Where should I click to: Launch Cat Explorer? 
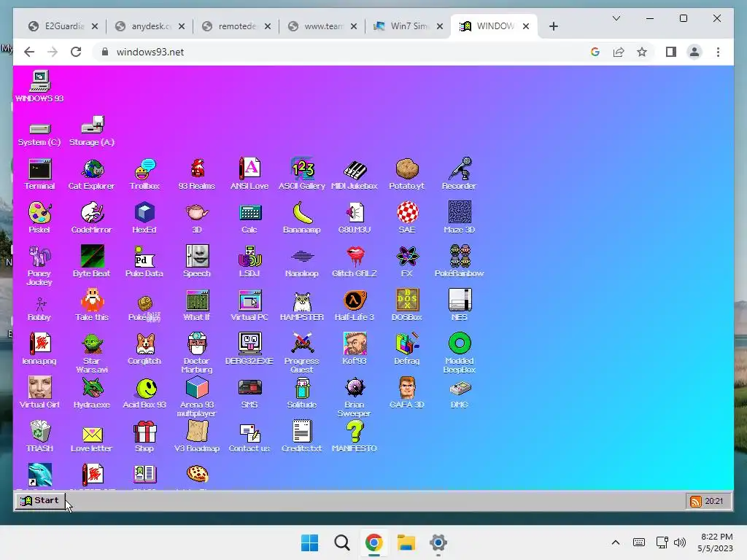click(91, 174)
